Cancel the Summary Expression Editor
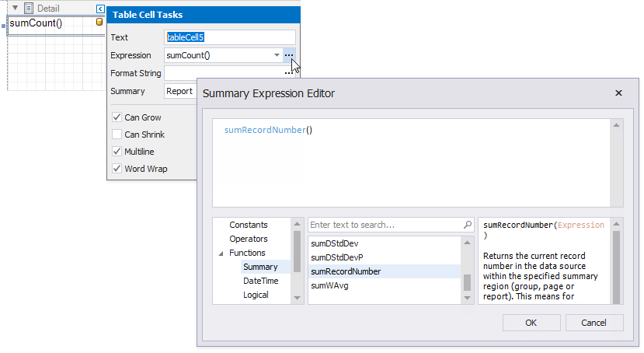The height and width of the screenshot is (353, 644). click(594, 323)
